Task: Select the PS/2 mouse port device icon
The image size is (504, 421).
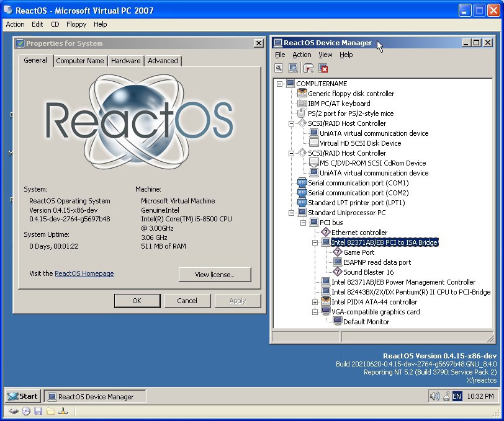Action: 302,113
